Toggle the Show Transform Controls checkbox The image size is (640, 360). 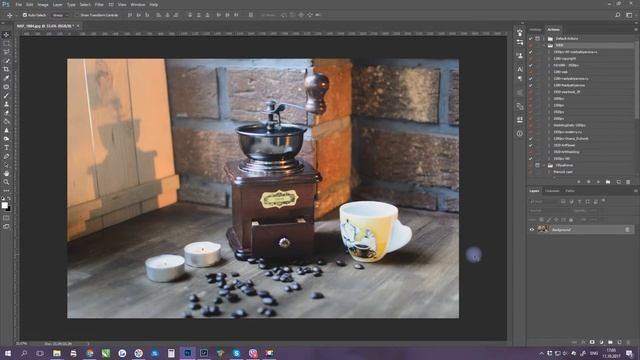(76, 15)
